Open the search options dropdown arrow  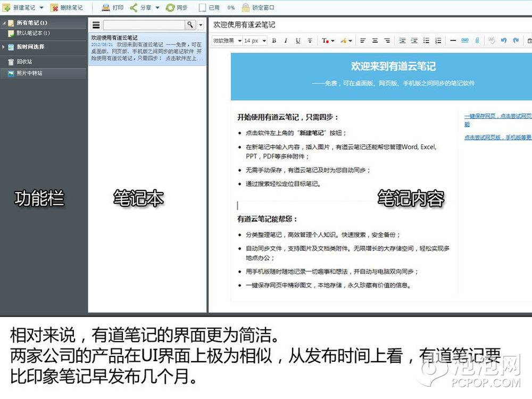[201, 25]
